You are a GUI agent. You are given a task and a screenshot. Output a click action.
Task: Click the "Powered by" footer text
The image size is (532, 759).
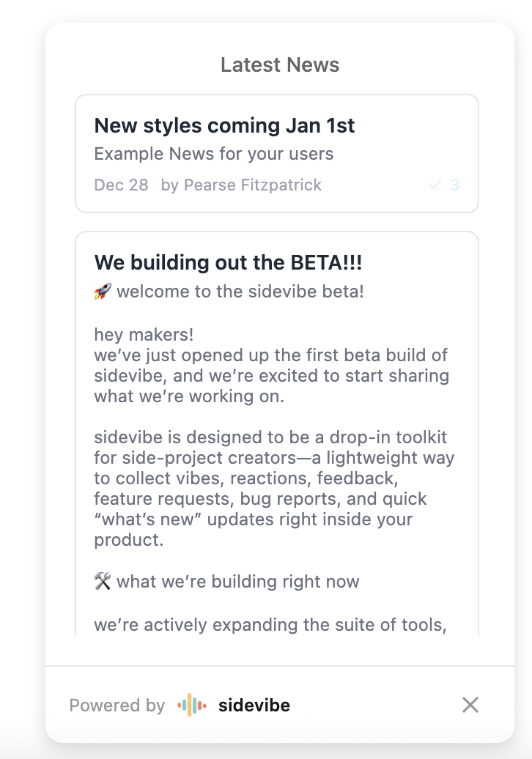(117, 706)
